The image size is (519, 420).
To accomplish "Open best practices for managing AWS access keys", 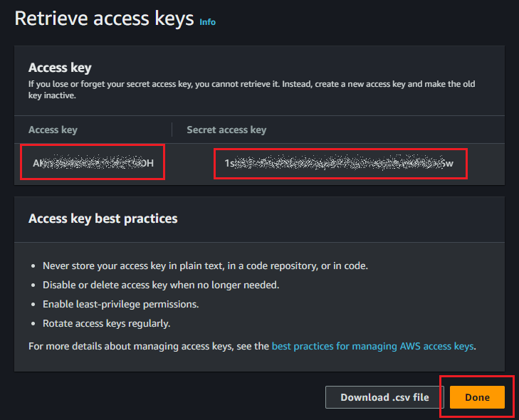I will pyautogui.click(x=372, y=347).
